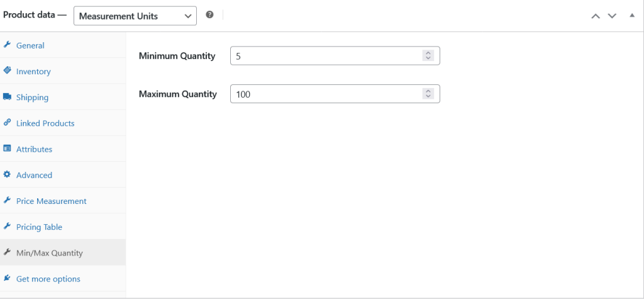The height and width of the screenshot is (299, 644).
Task: Click the help question mark icon
Action: 209,15
